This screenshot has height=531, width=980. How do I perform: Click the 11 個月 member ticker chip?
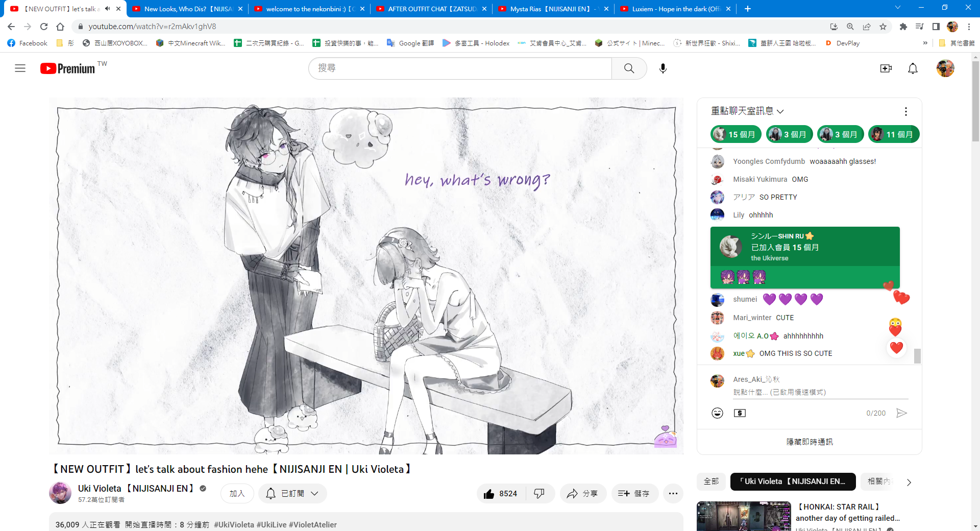coord(894,134)
